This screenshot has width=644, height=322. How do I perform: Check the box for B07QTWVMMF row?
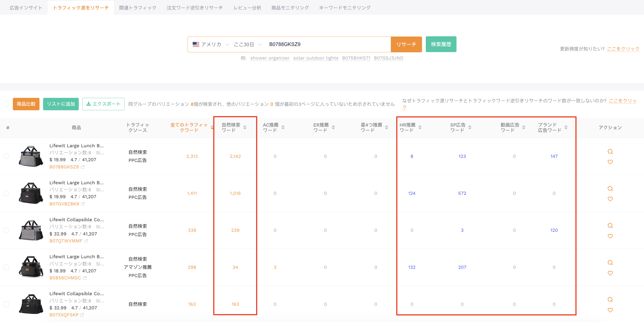pos(6,230)
